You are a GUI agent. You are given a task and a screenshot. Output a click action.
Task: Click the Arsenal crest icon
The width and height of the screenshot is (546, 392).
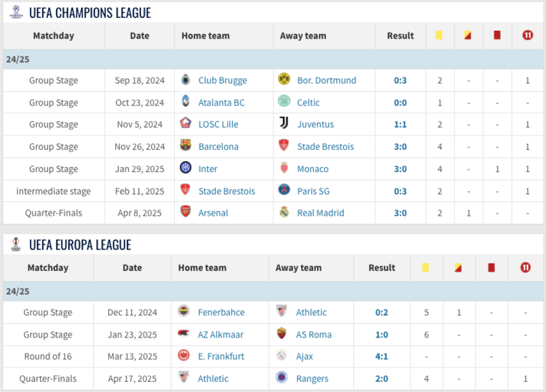(x=186, y=213)
